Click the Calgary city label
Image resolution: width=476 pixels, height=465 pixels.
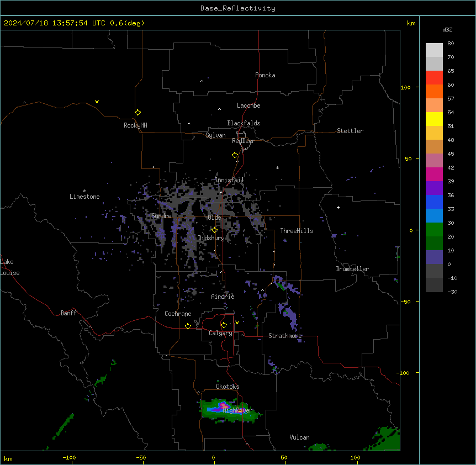tap(220, 333)
